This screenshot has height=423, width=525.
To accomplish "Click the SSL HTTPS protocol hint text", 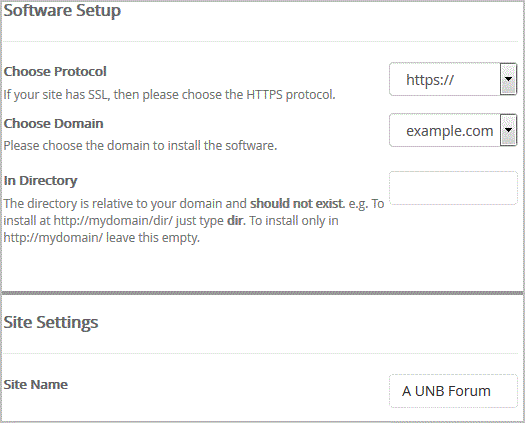I will click(x=169, y=95).
